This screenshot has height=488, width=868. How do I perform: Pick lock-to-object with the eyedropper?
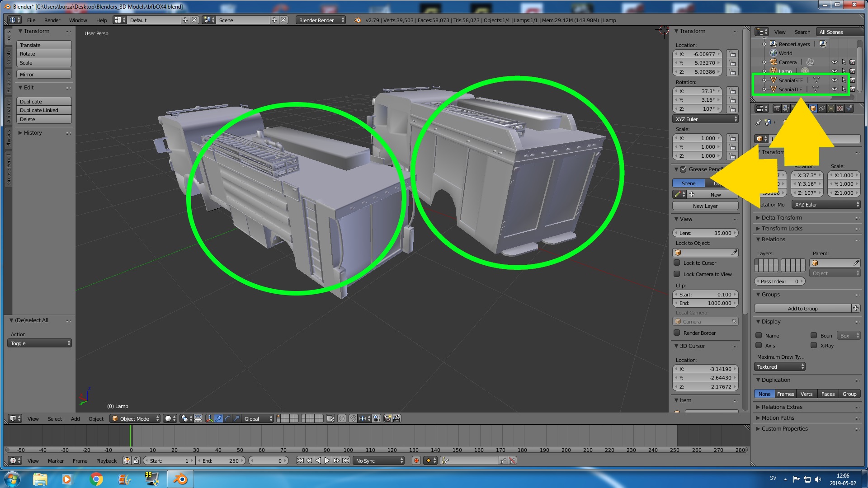click(x=734, y=253)
